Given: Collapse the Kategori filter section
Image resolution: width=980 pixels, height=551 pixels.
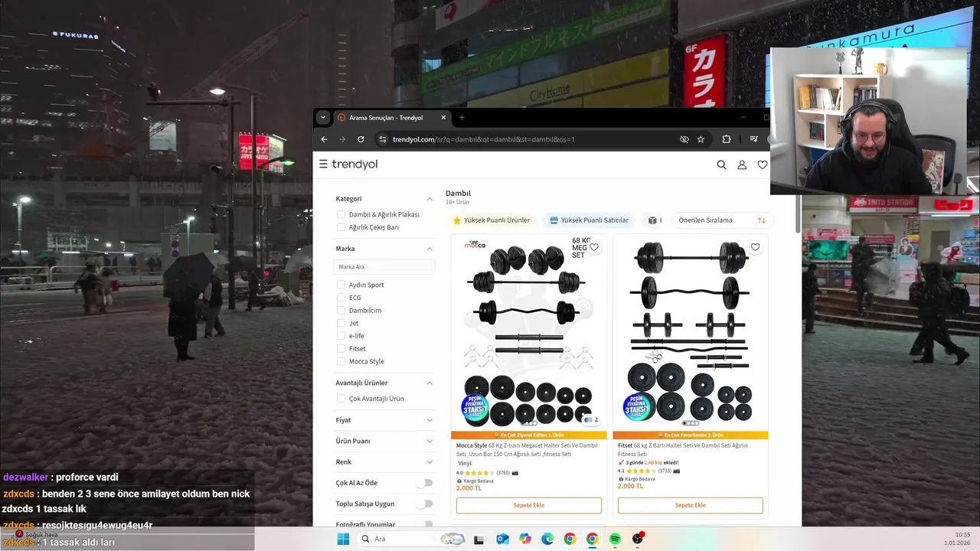Looking at the screenshot, I should coord(430,199).
